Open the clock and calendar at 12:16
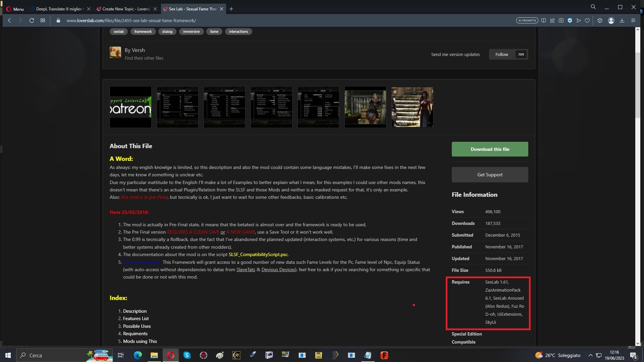Viewport: 644px width, 362px height. tap(614, 355)
